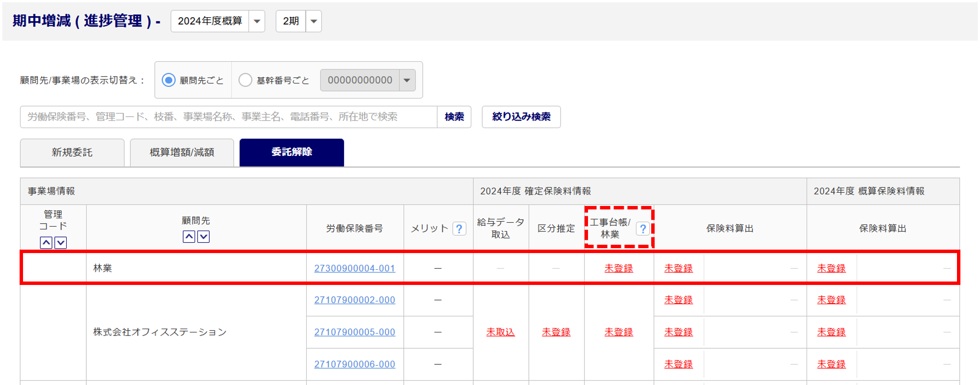The width and height of the screenshot is (980, 385).
Task: Open 概算保険料算出 未登録 link for 27107900002-000
Action: point(832,300)
